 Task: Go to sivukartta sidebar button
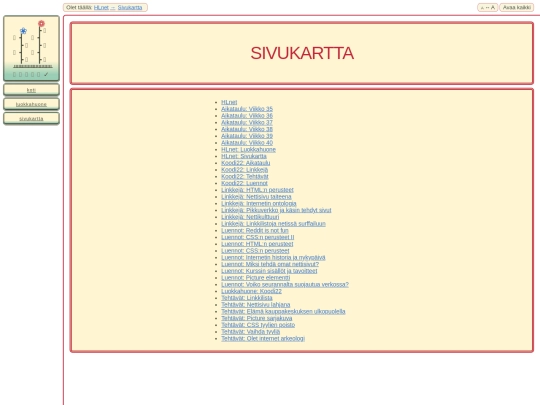point(31,118)
